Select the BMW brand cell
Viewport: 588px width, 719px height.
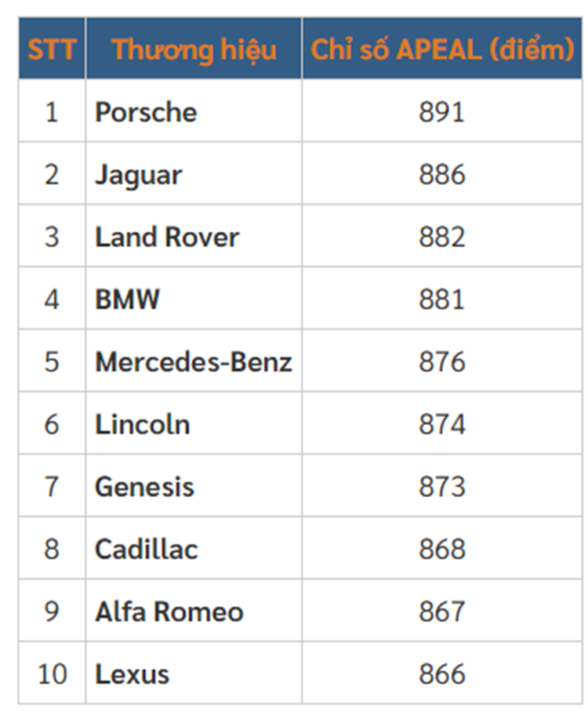pos(127,300)
